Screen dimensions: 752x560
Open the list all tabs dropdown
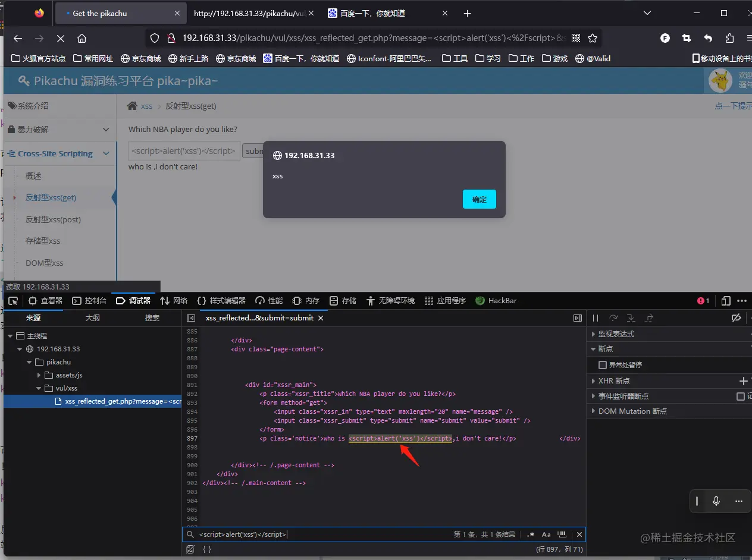tap(647, 13)
